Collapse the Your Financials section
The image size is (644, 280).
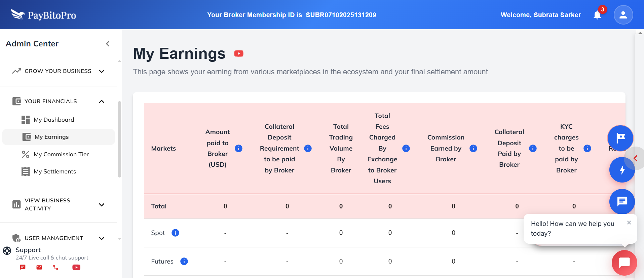(102, 102)
